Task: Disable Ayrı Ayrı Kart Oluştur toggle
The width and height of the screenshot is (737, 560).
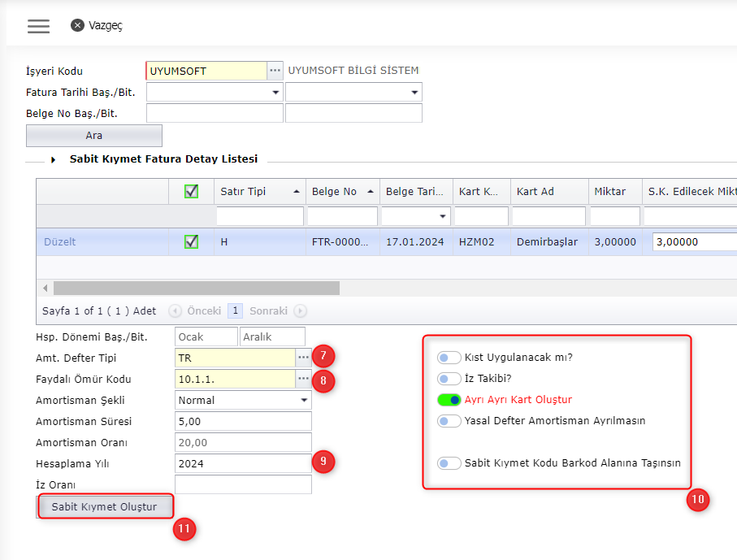Action: point(449,400)
